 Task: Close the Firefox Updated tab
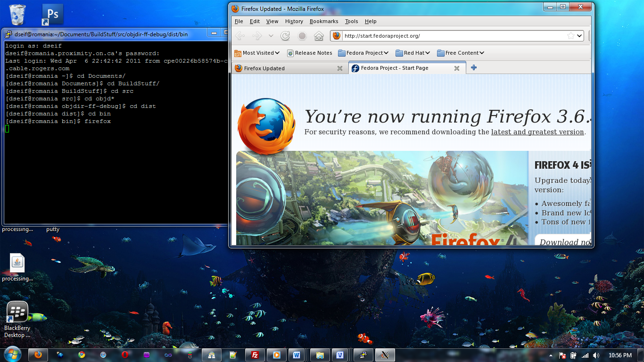[x=340, y=68]
